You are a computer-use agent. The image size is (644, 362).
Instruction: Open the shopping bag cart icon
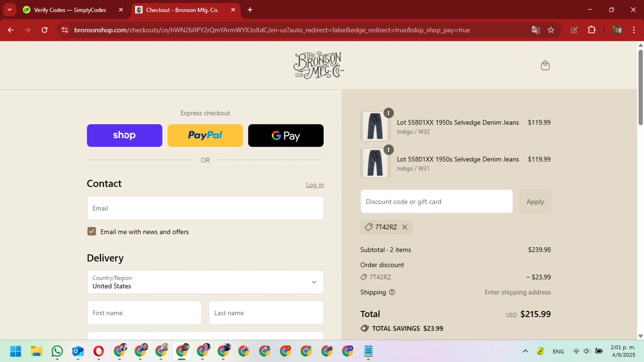545,65
